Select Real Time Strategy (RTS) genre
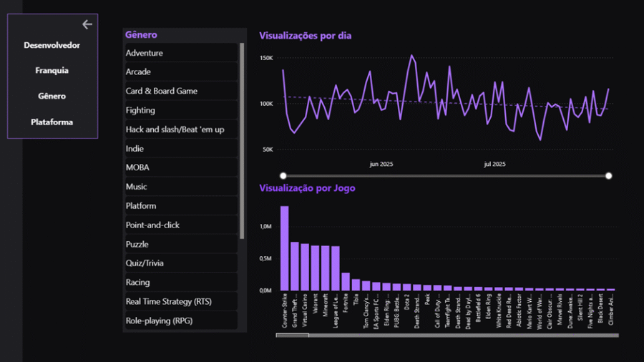 point(180,302)
